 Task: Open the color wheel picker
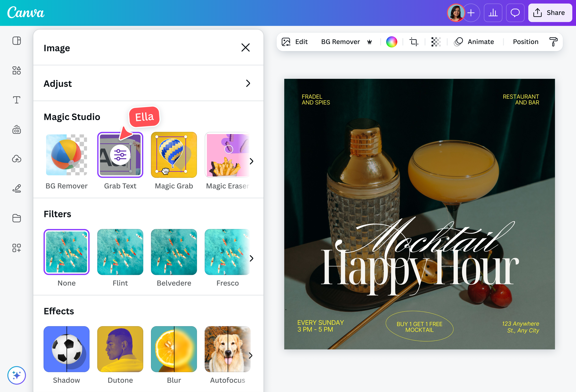[392, 42]
